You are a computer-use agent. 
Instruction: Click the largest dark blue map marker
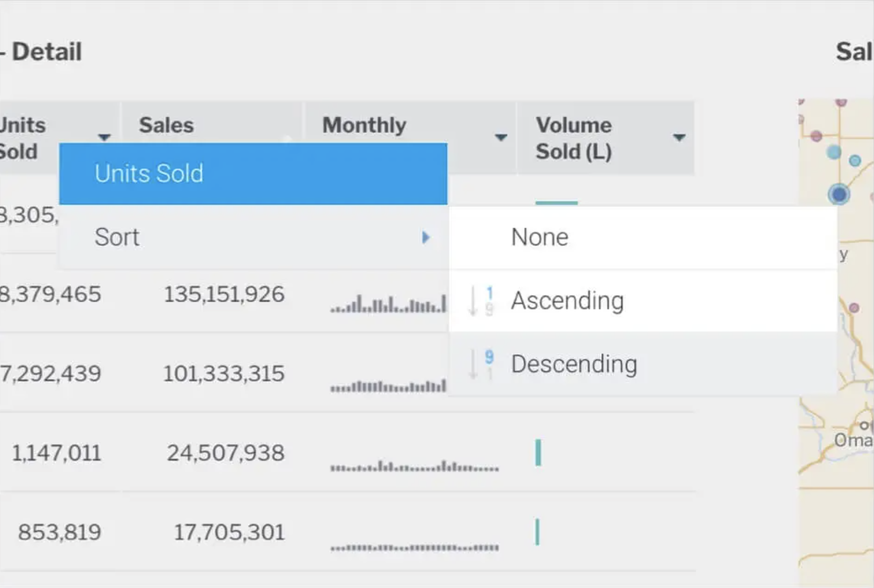[839, 194]
